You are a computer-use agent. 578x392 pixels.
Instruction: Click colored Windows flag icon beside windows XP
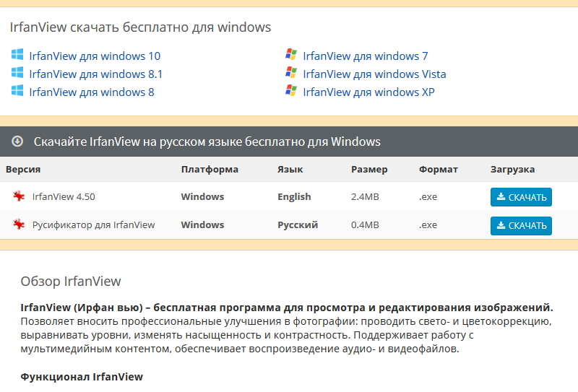click(x=291, y=90)
